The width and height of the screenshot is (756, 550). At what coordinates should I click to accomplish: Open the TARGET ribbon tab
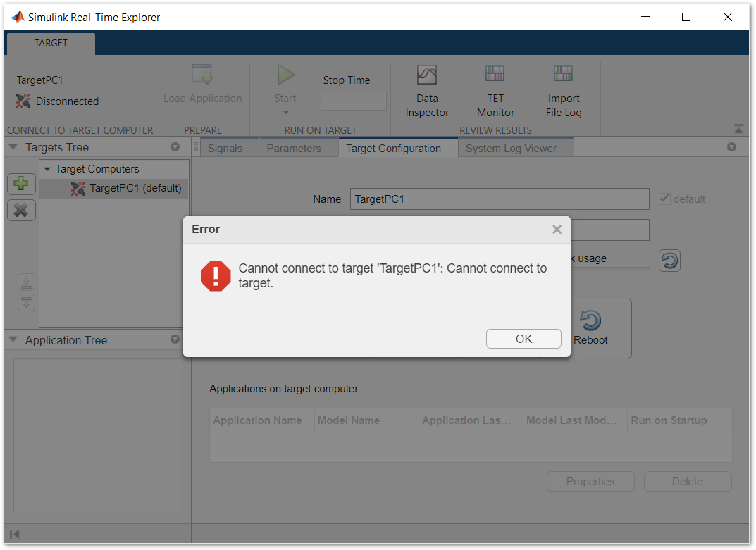click(x=51, y=44)
